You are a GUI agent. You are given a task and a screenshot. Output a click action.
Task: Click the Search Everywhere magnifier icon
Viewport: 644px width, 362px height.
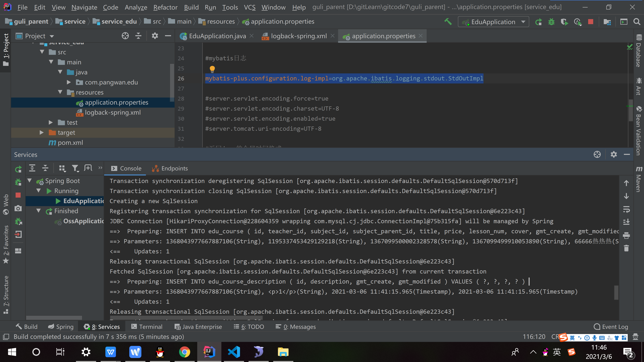[x=637, y=22]
